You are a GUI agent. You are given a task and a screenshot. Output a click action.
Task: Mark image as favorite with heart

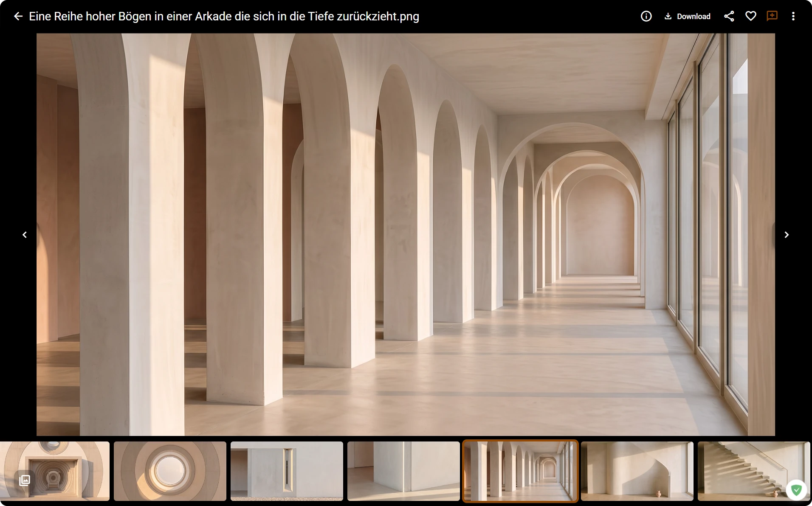click(x=750, y=17)
